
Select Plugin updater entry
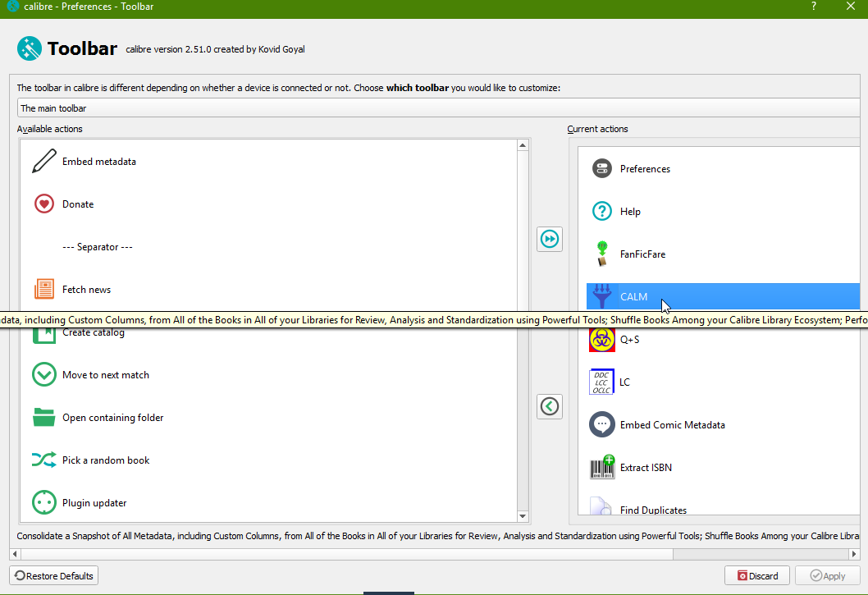tap(268, 502)
